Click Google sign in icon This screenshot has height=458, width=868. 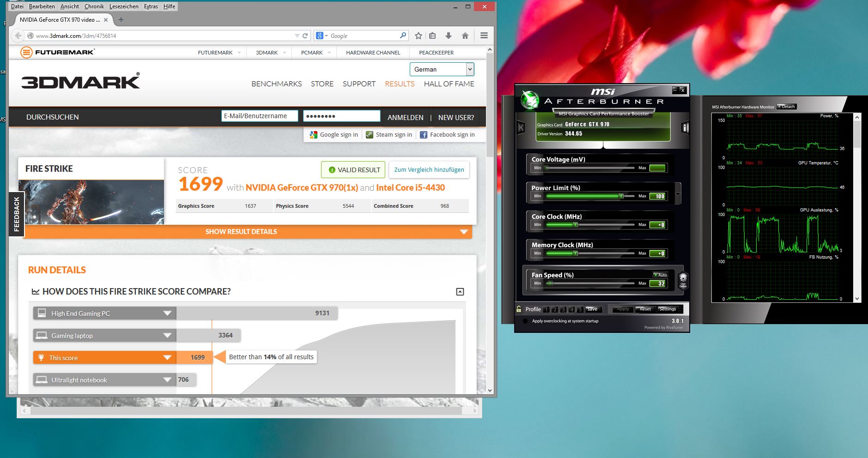coord(314,135)
